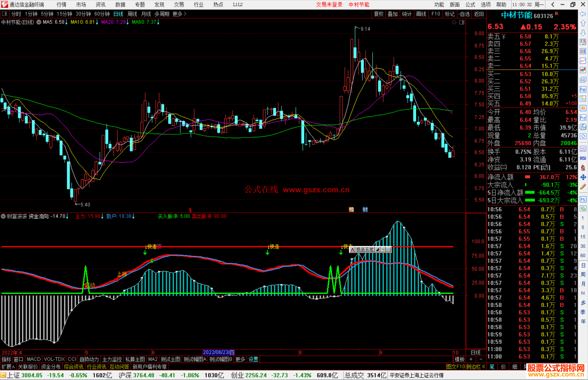Click the 设置 settings link
The image size is (588, 380).
(253, 359)
